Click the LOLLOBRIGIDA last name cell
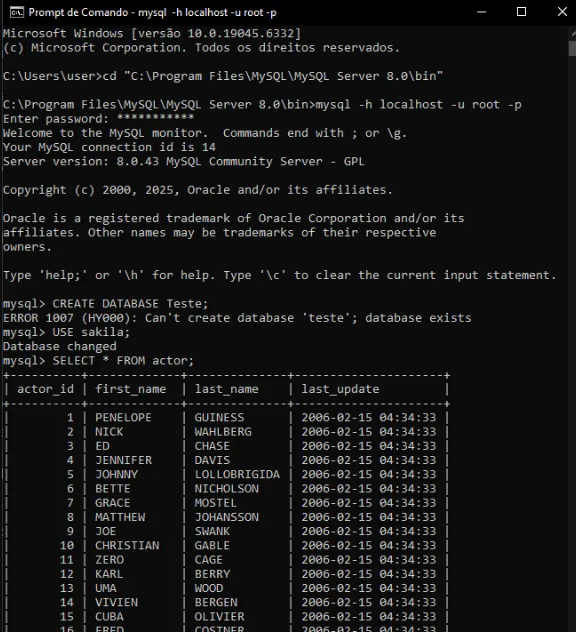The width and height of the screenshot is (576, 632). pos(237,474)
